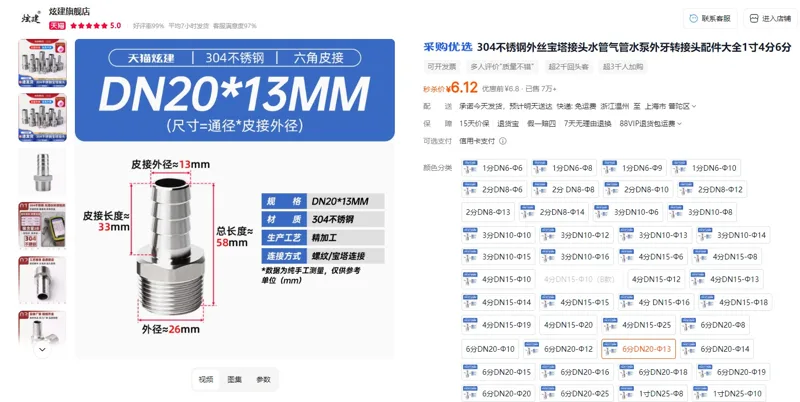Screen dimensions: 800x402
Task: Choose size 1寸DN25-Φ8
Action: click(x=653, y=393)
